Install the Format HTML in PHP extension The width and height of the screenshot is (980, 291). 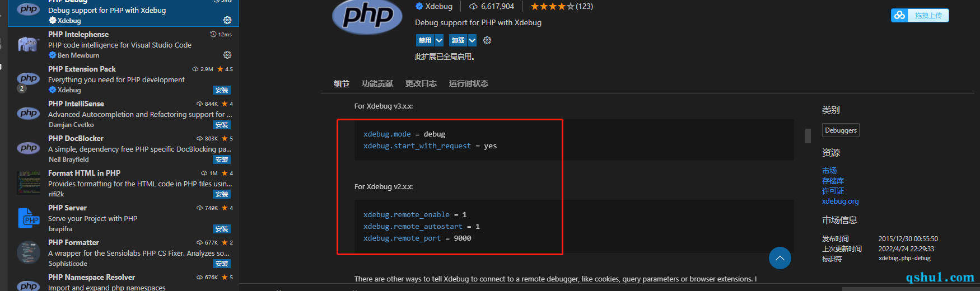tap(222, 194)
